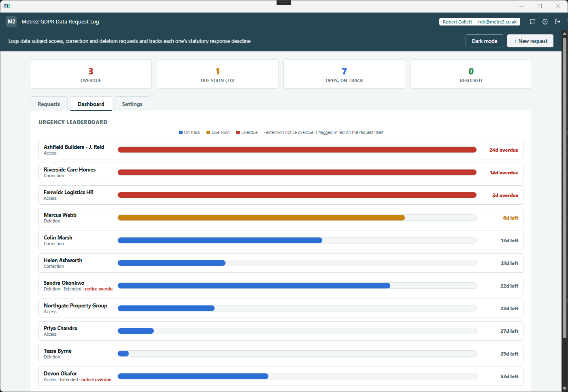The image size is (568, 392).
Task: Click the red Overdue legend swatch
Action: [x=238, y=132]
